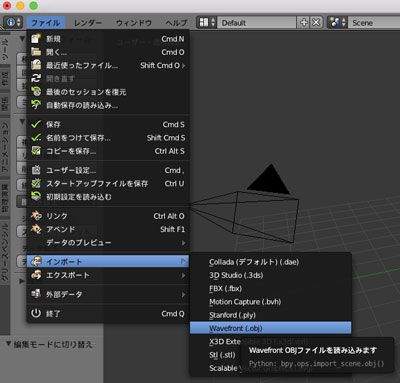The width and height of the screenshot is (400, 383).
Task: Choose アペンド menu item
Action: [108, 229]
